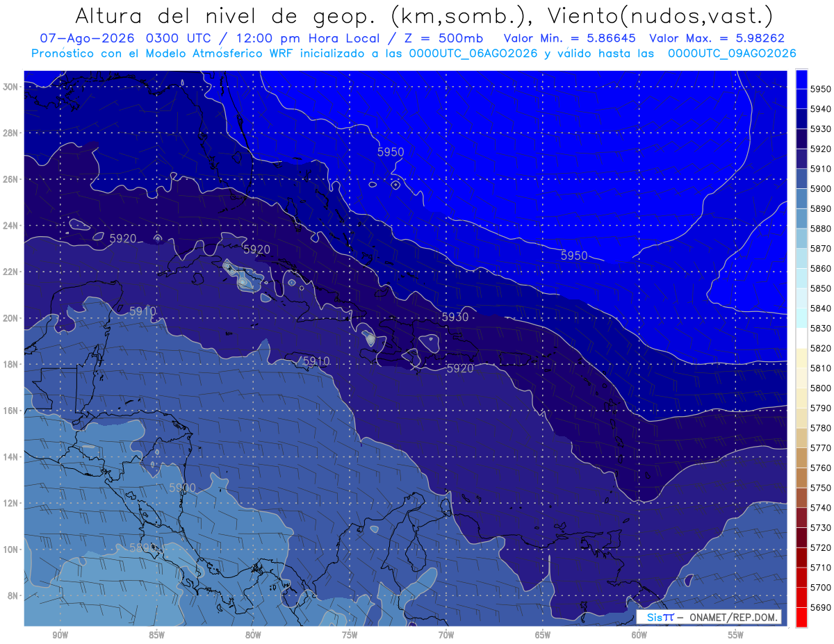Click the '24N' latitude axis label
834x644 pixels.
click(x=10, y=226)
